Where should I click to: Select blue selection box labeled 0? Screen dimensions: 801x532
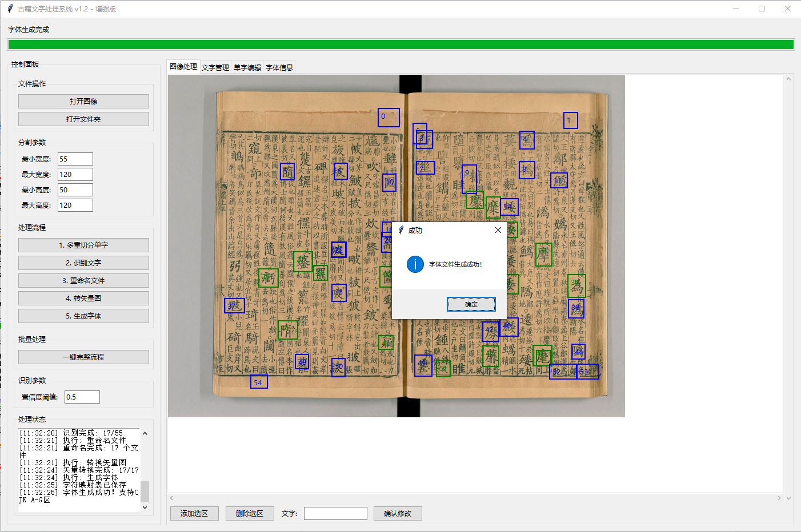coord(389,118)
